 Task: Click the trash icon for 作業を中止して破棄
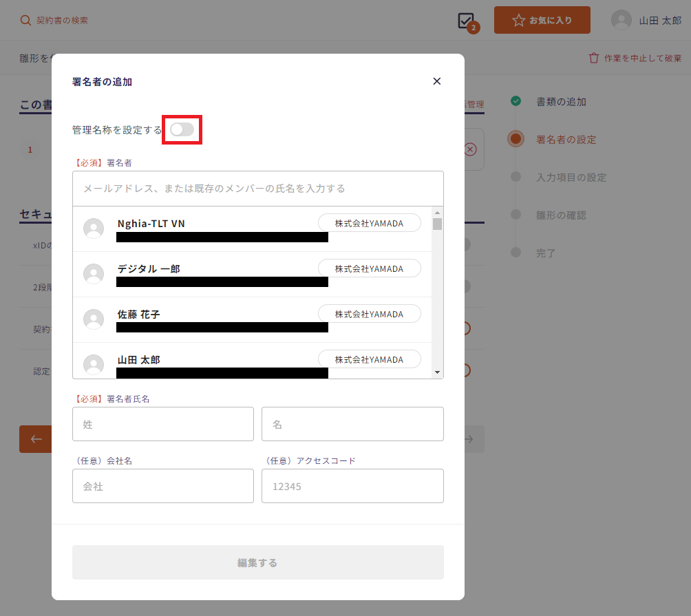pos(594,59)
